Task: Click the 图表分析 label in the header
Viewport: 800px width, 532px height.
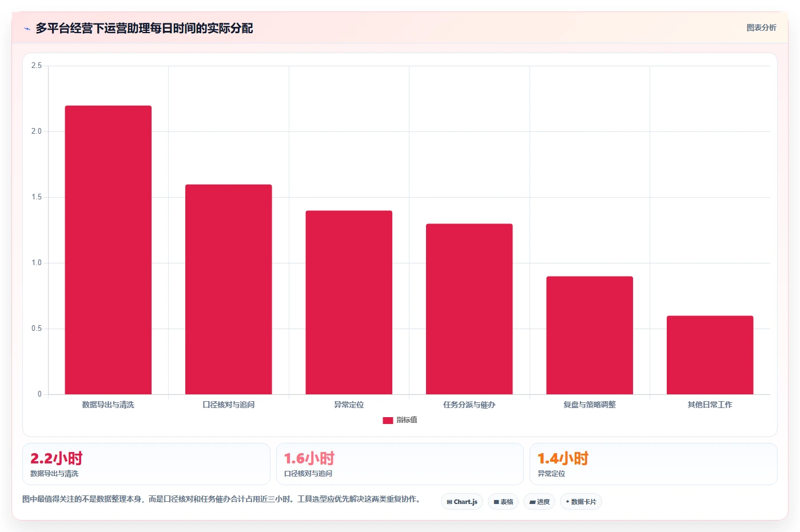Action: click(x=761, y=27)
